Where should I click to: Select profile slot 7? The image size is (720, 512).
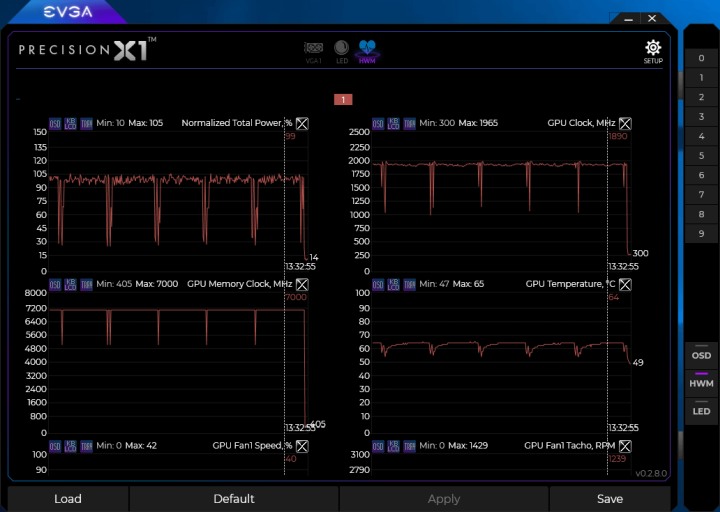(701, 195)
